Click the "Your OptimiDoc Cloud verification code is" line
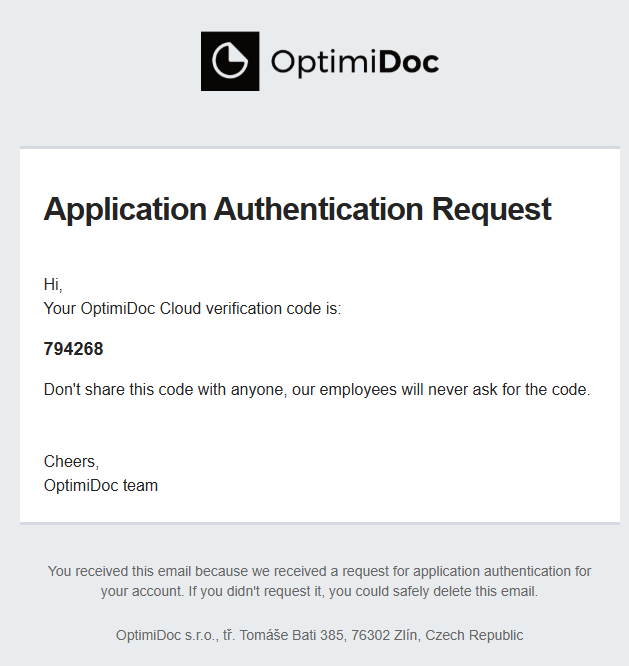 point(193,309)
